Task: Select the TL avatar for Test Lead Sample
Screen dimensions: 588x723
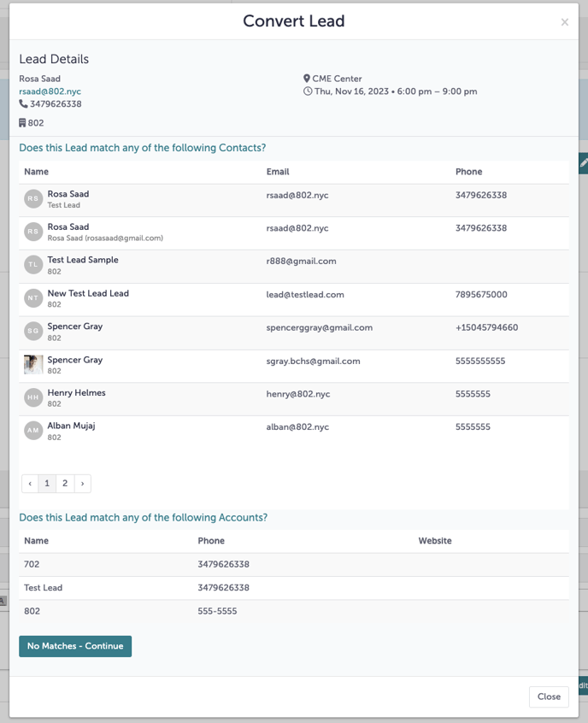Action: pos(33,265)
